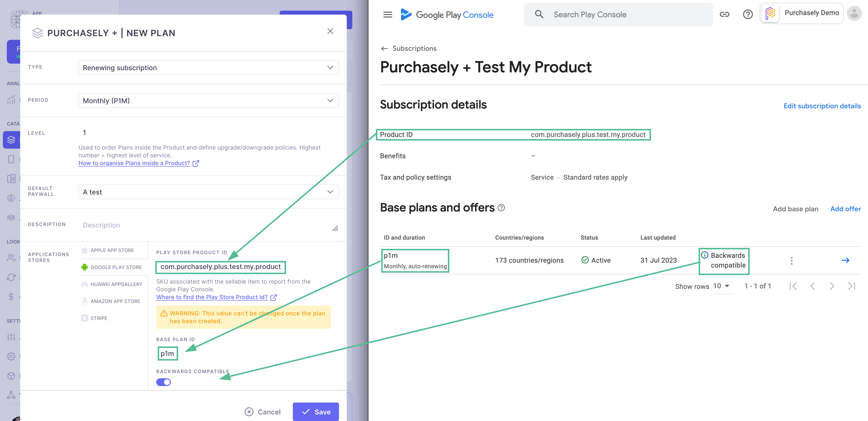Open the base plan three-dot options menu
The height and width of the screenshot is (421, 868).
[791, 260]
